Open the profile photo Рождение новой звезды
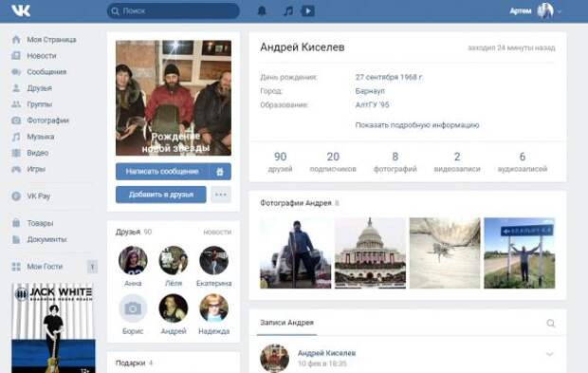 pos(174,98)
